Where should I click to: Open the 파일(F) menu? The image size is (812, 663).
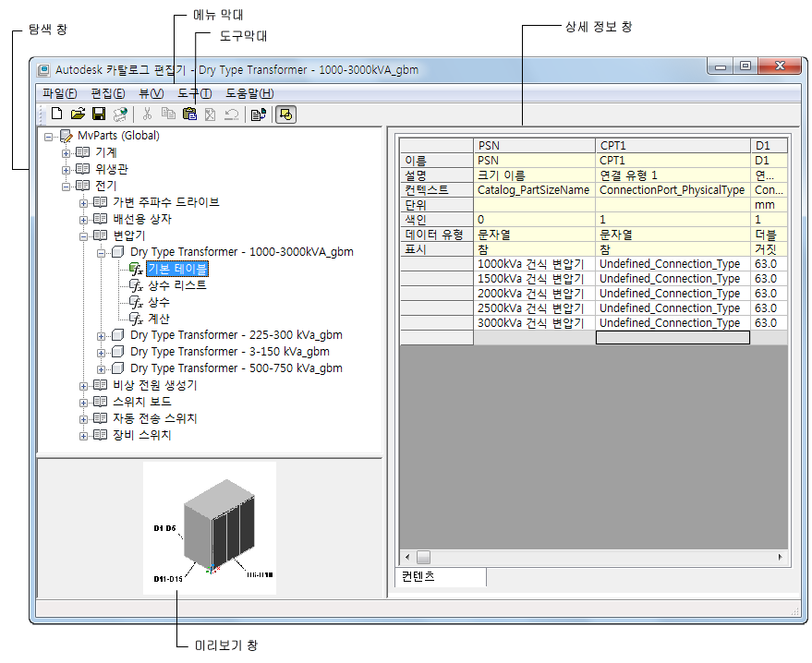pos(59,93)
